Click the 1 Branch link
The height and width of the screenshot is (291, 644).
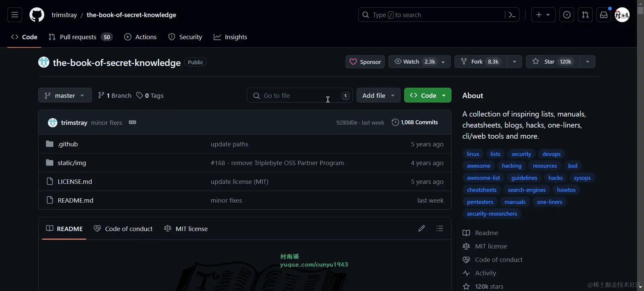pos(115,95)
